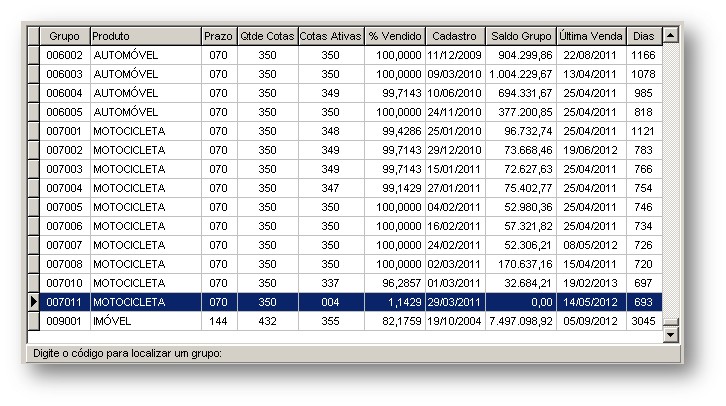The image size is (726, 406).
Task: Select group cell 007010
Action: (64, 283)
